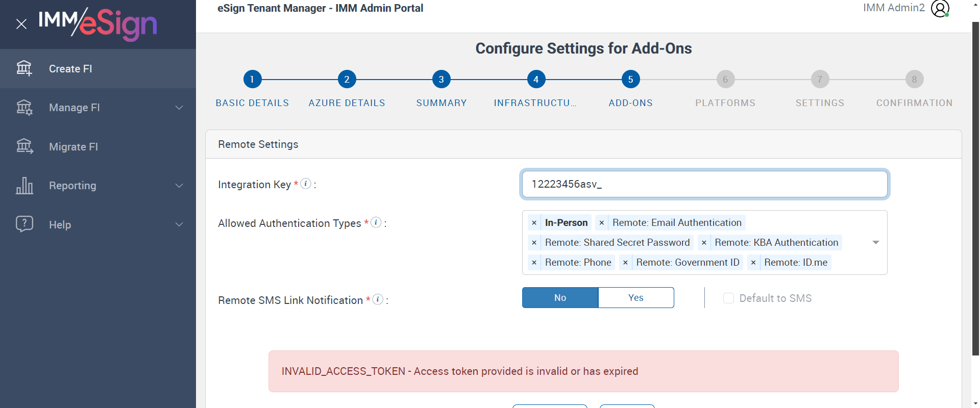Viewport: 980px width, 408px height.
Task: Select Yes for Remote SMS Link Notification
Action: (x=635, y=298)
